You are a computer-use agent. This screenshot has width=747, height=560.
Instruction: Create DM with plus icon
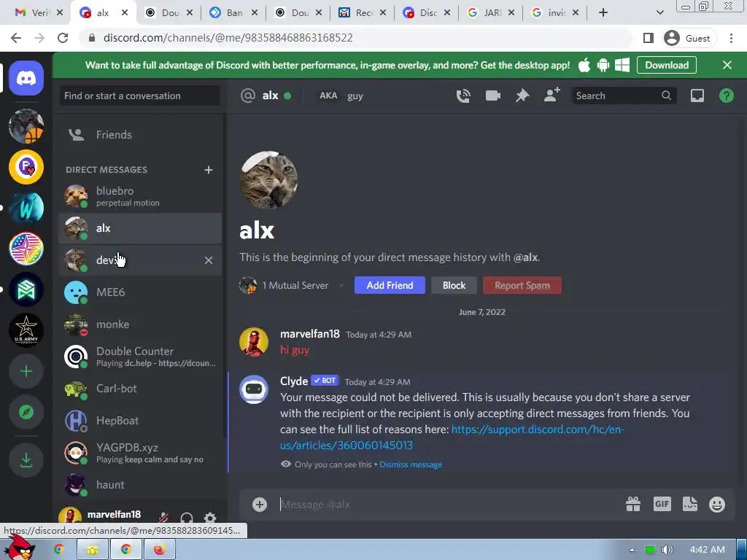[x=208, y=170]
